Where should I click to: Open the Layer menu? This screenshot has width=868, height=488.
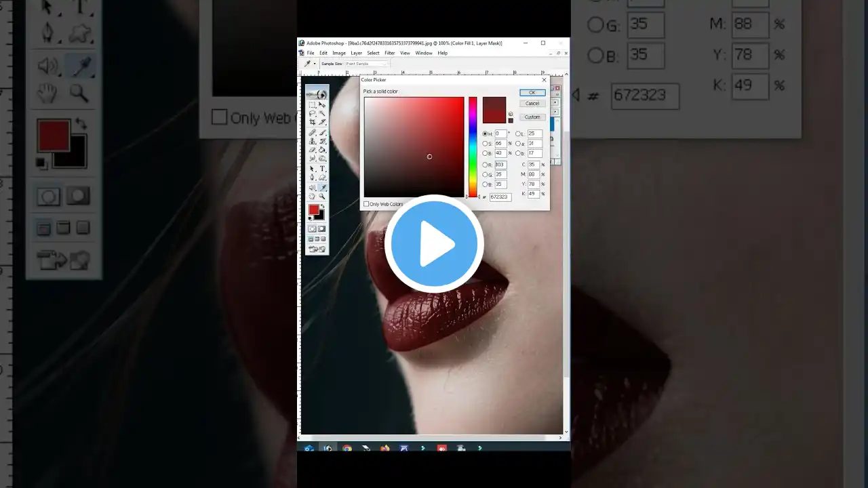356,53
